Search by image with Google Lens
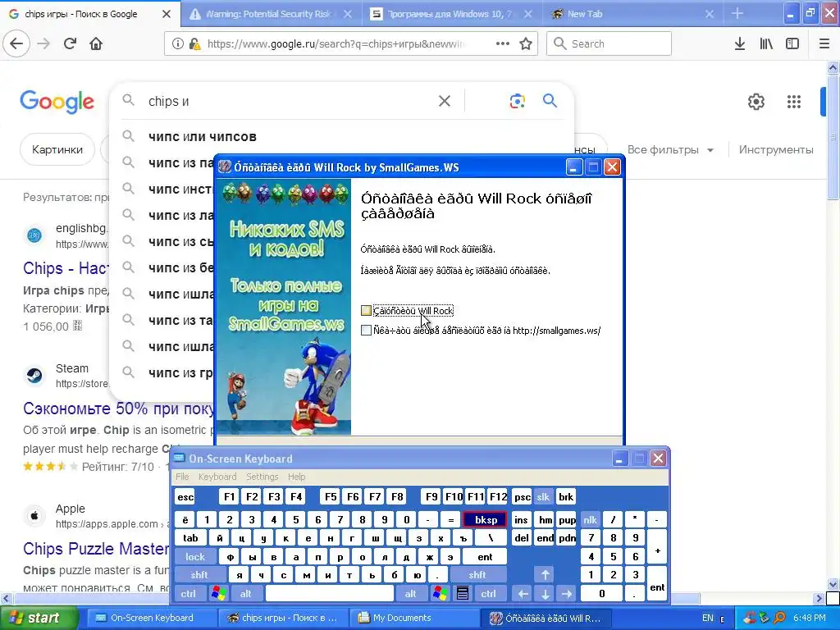This screenshot has width=840, height=630. [517, 101]
